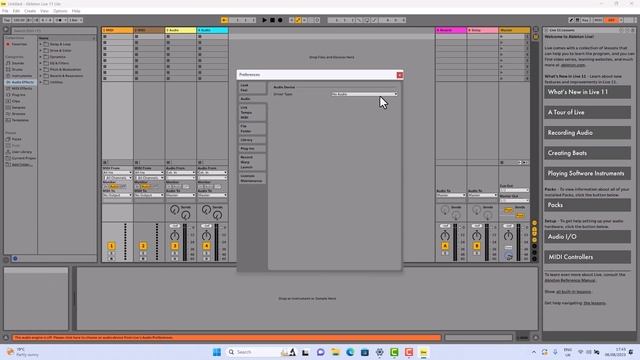Screen dimensions: 640x360
Task: Open the Plug-Ins preferences tab
Action: click(x=252, y=149)
